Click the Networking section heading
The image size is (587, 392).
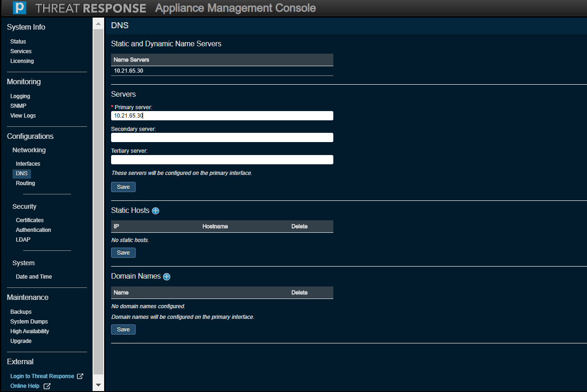pyautogui.click(x=29, y=150)
